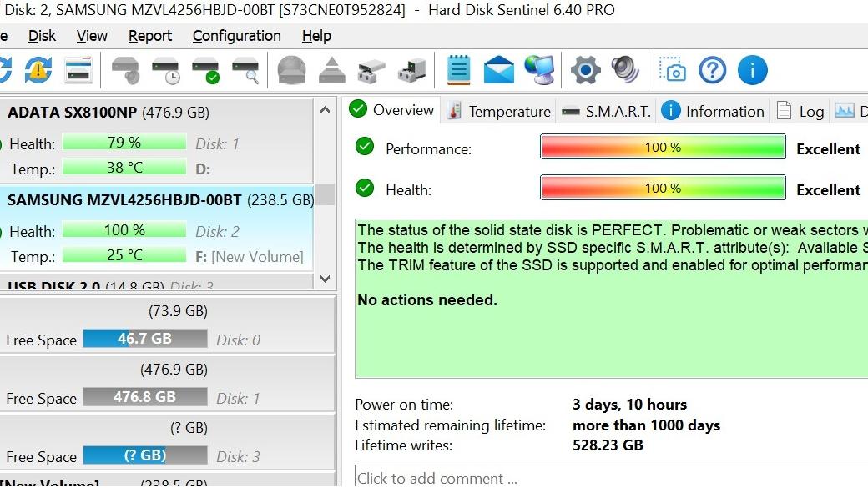Click the Health 100 % gradient bar

pos(663,188)
